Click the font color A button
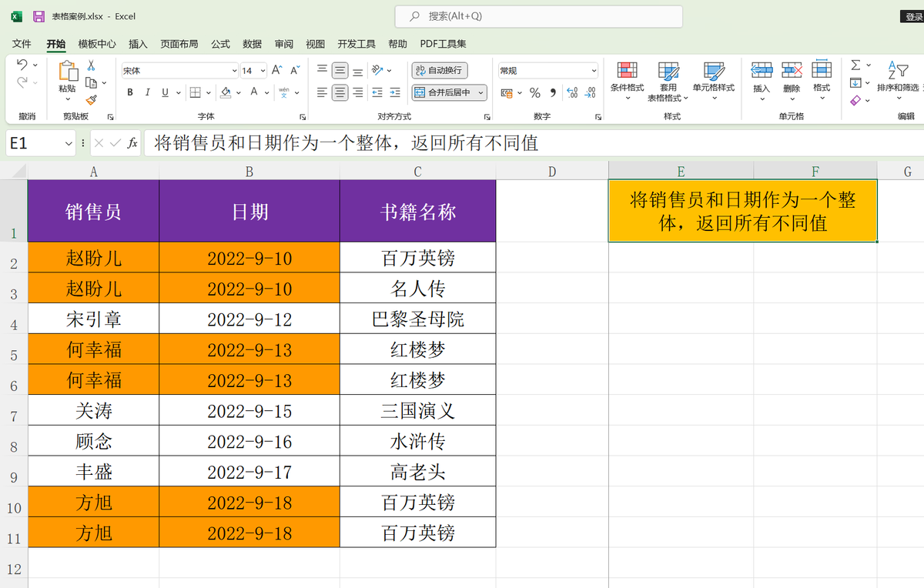Screen dimensions: 924x588 click(255, 92)
